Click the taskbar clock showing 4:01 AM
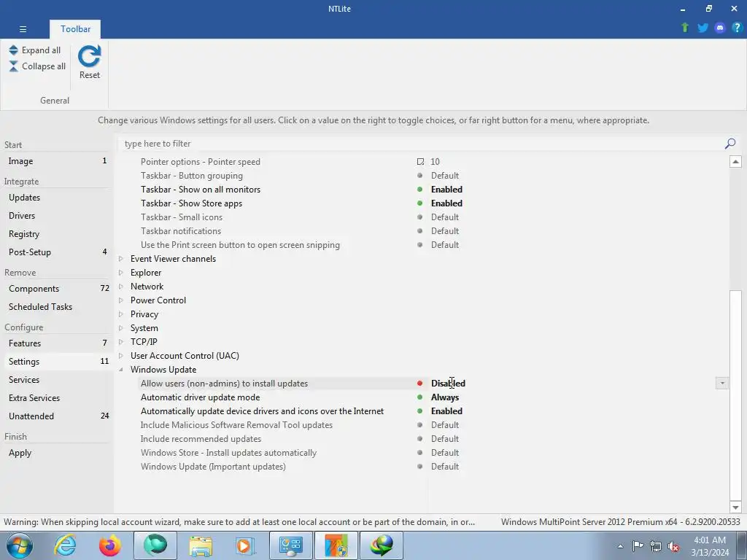Image resolution: width=747 pixels, height=560 pixels. [710, 546]
